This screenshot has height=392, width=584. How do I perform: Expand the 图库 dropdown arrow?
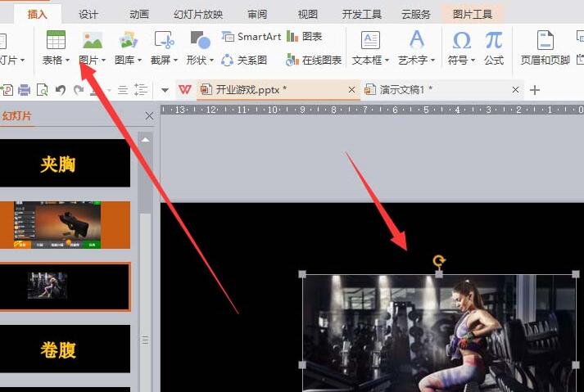tap(140, 60)
